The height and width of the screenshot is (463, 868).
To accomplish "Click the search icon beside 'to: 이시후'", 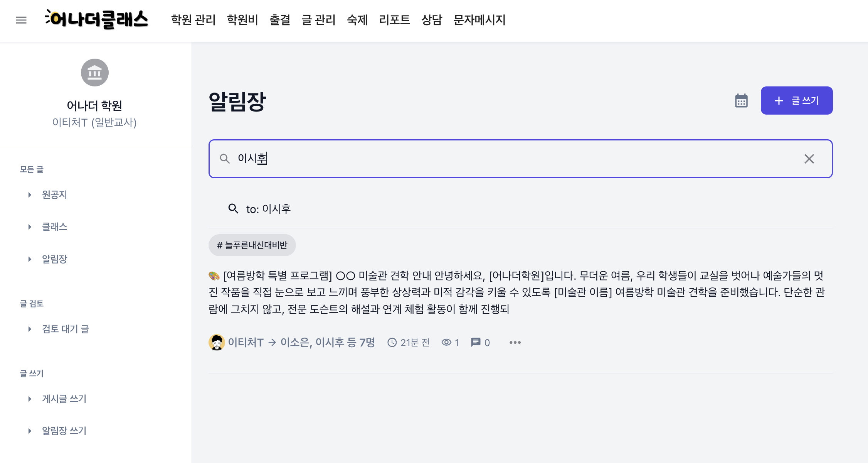I will [233, 209].
